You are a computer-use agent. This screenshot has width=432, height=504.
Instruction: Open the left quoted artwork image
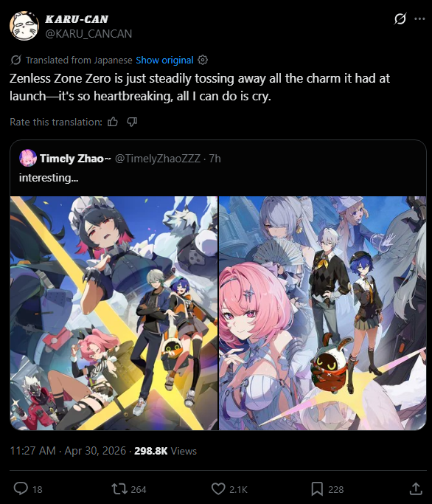(114, 313)
